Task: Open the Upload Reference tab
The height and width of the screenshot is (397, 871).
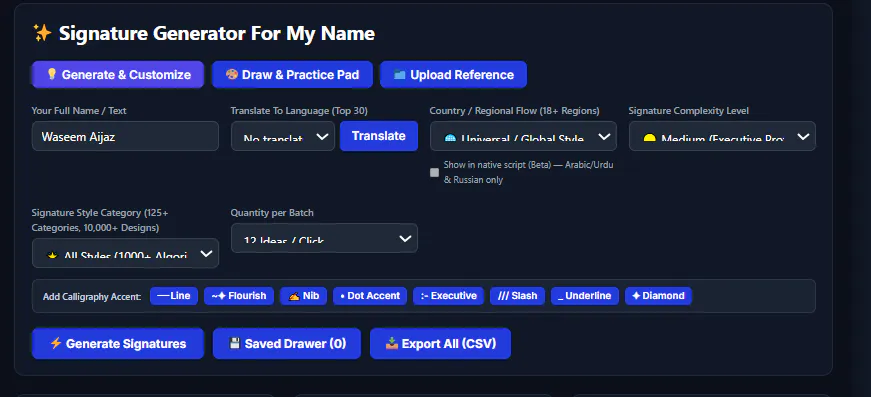Action: click(453, 74)
